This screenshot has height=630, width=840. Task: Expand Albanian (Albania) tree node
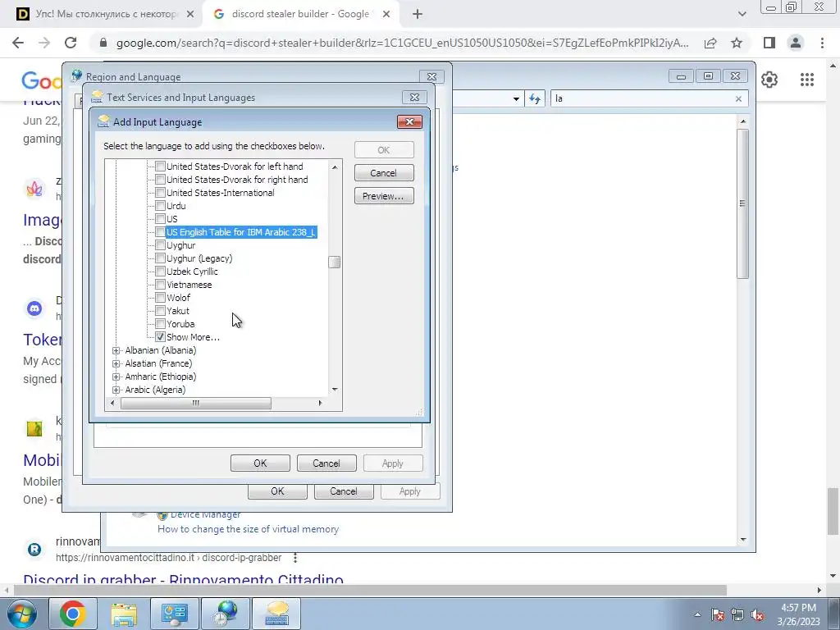pyautogui.click(x=116, y=350)
